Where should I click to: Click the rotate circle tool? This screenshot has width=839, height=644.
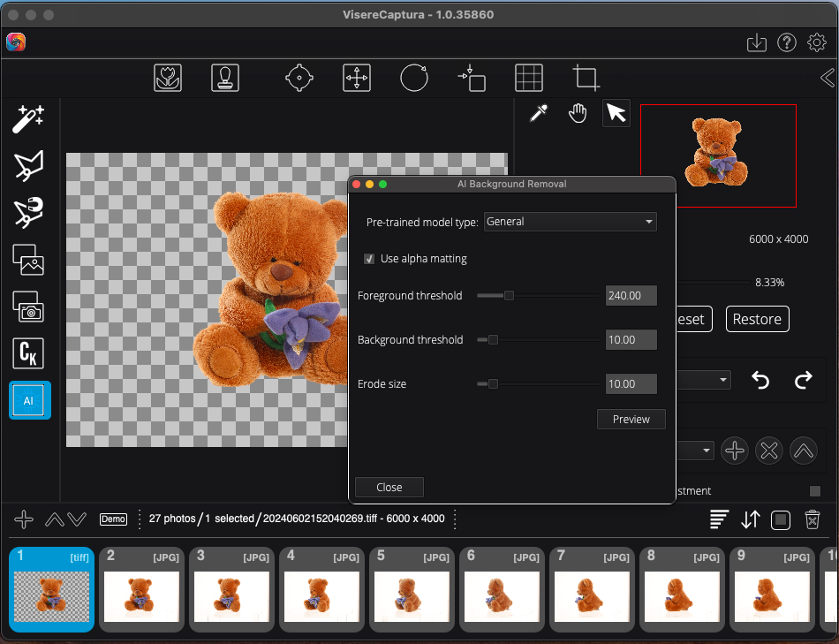[413, 78]
